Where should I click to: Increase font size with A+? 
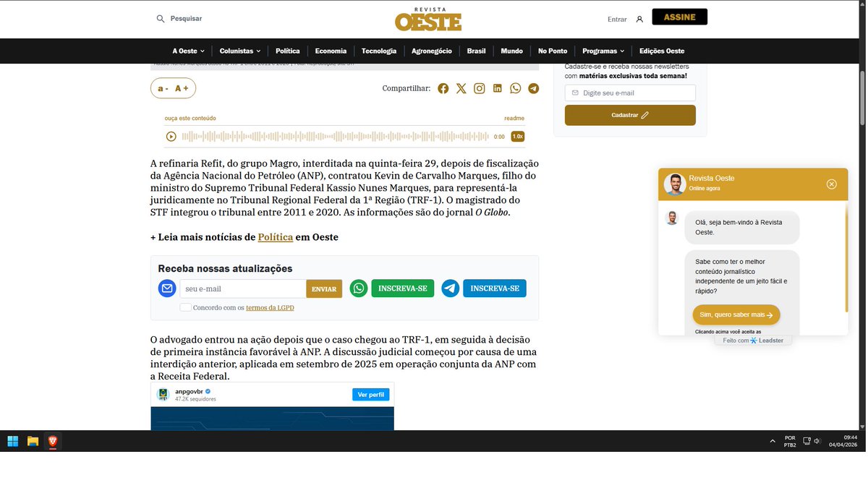coord(182,88)
